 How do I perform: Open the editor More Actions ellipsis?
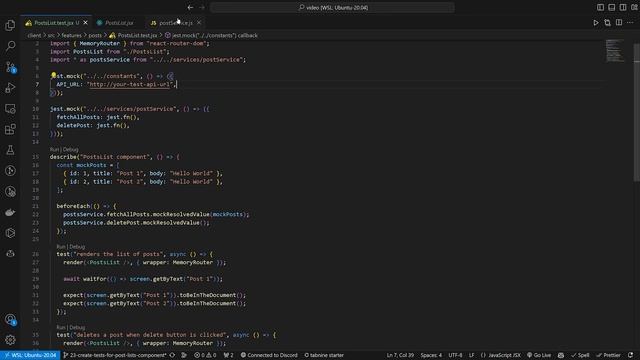tap(630, 23)
